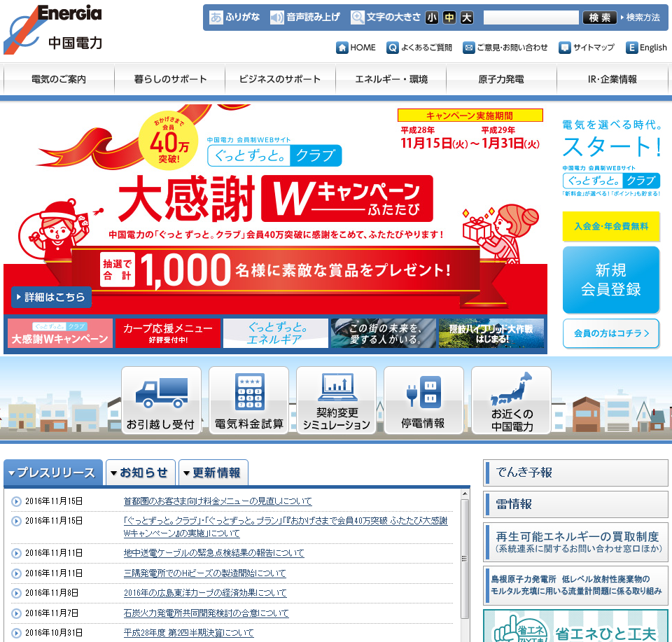672x642 pixels.
Task: Select the この街の未来を banner thumbnail
Action: 383,333
